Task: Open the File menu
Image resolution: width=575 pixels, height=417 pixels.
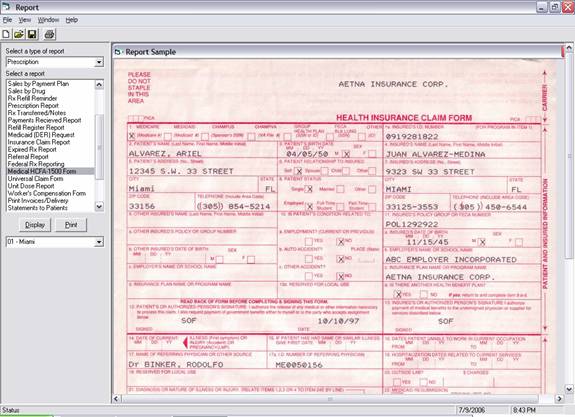Action: pyautogui.click(x=7, y=20)
